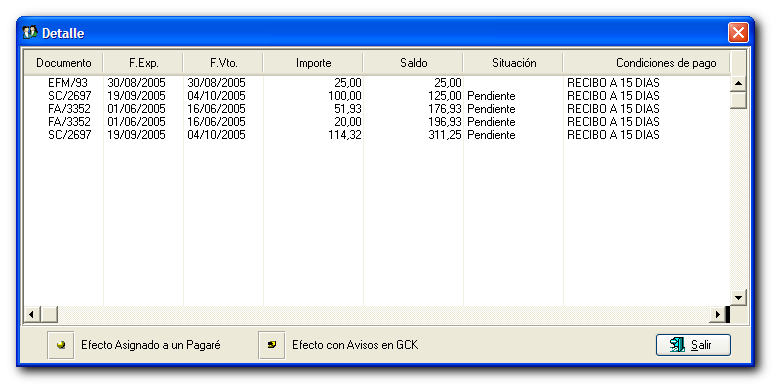Click the horizontal scrollbar left arrow
Image resolution: width=772 pixels, height=384 pixels.
(x=32, y=314)
